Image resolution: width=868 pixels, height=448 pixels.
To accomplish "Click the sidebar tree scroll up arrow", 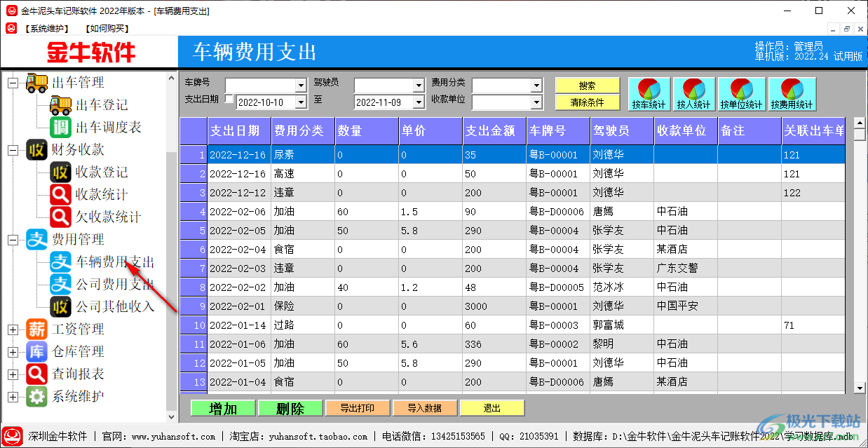I will coord(172,78).
